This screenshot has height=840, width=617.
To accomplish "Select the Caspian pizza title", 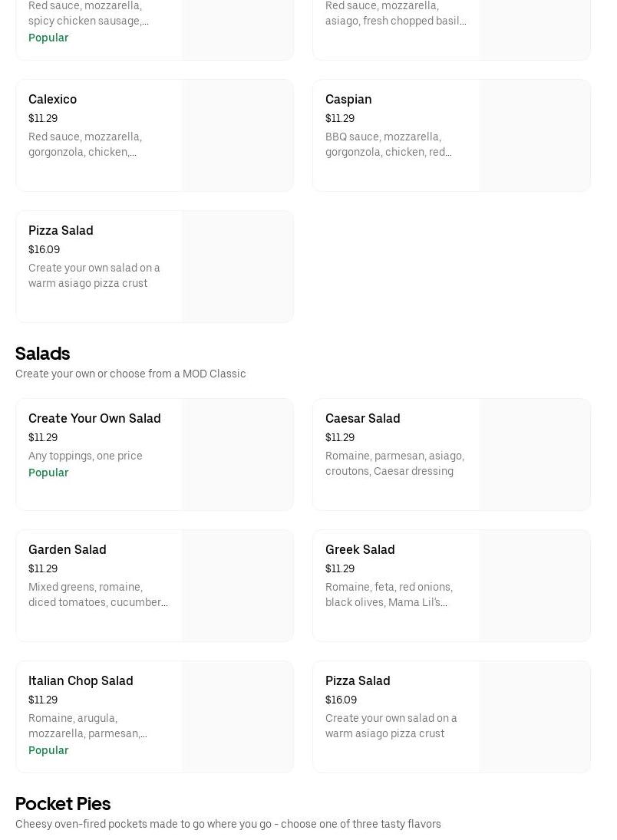I will [348, 99].
